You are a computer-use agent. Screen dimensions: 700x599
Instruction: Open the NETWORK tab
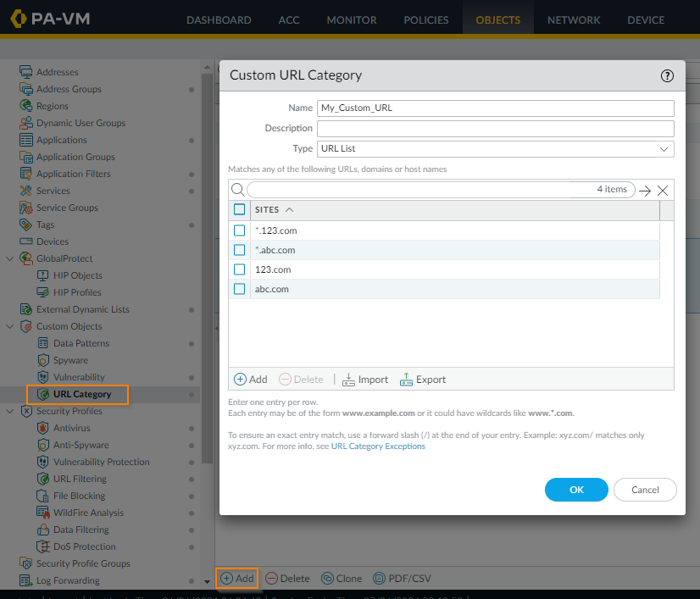tap(574, 19)
